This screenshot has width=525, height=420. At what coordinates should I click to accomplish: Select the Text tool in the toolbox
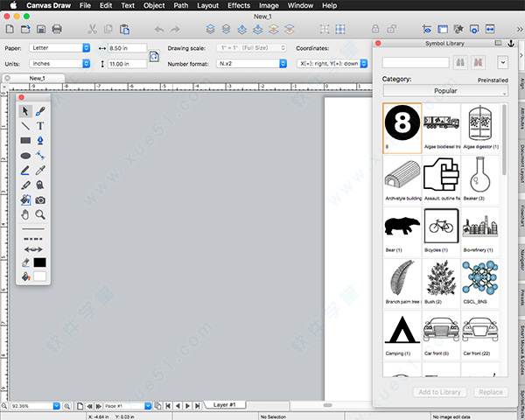pyautogui.click(x=40, y=125)
